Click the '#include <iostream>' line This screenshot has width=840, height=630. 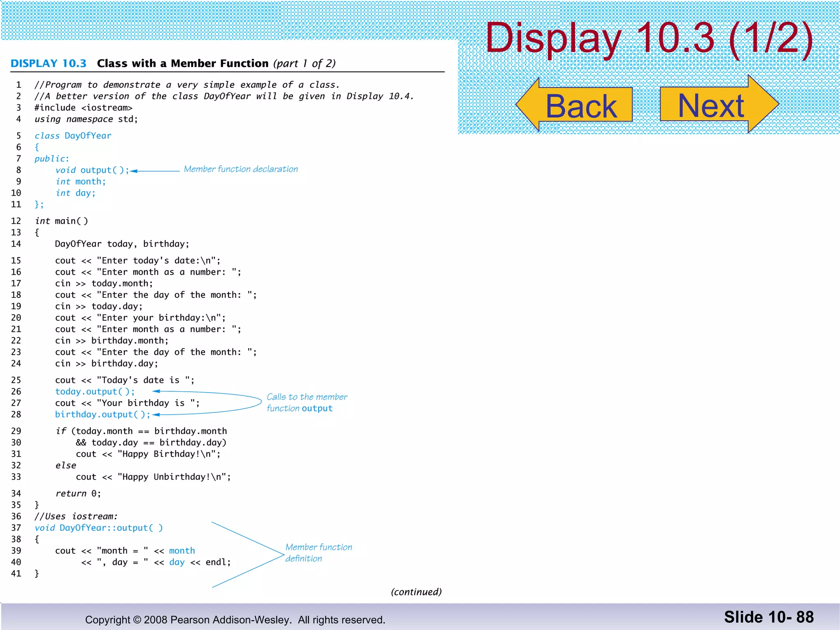(x=84, y=108)
